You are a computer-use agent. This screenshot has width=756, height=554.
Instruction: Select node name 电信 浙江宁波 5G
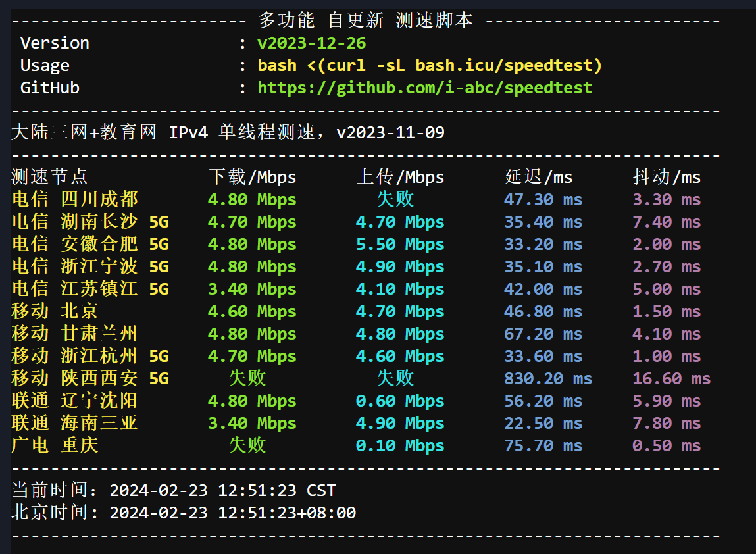pyautogui.click(x=90, y=266)
